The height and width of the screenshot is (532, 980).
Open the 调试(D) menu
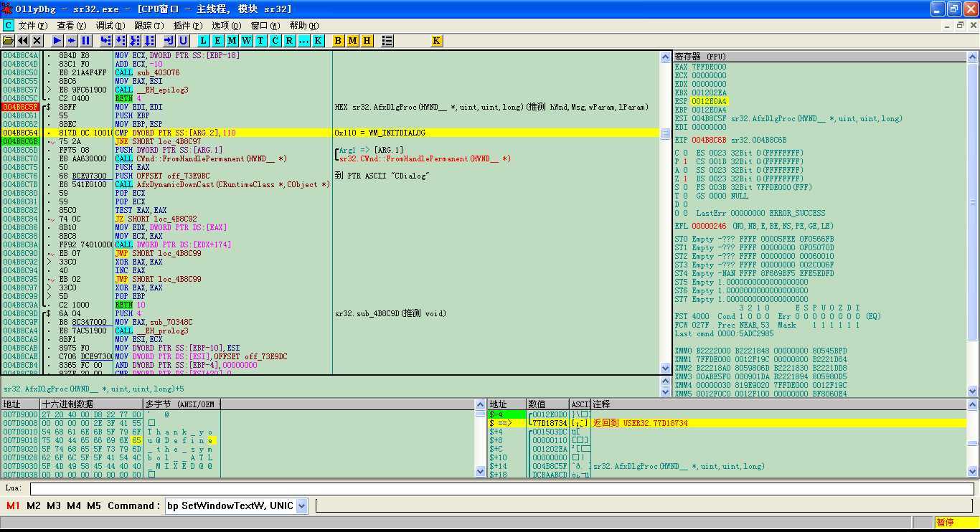point(110,26)
